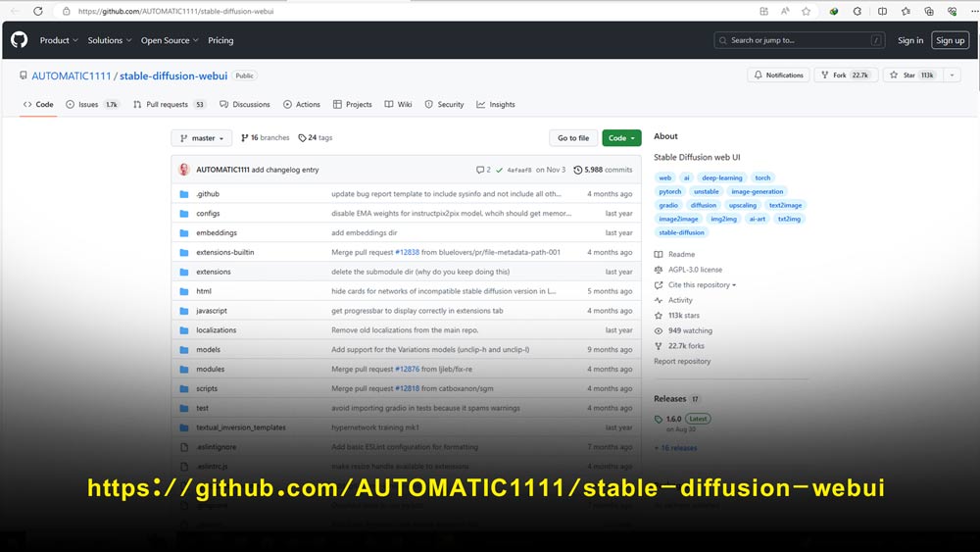Open the Solutions menu

click(x=110, y=40)
